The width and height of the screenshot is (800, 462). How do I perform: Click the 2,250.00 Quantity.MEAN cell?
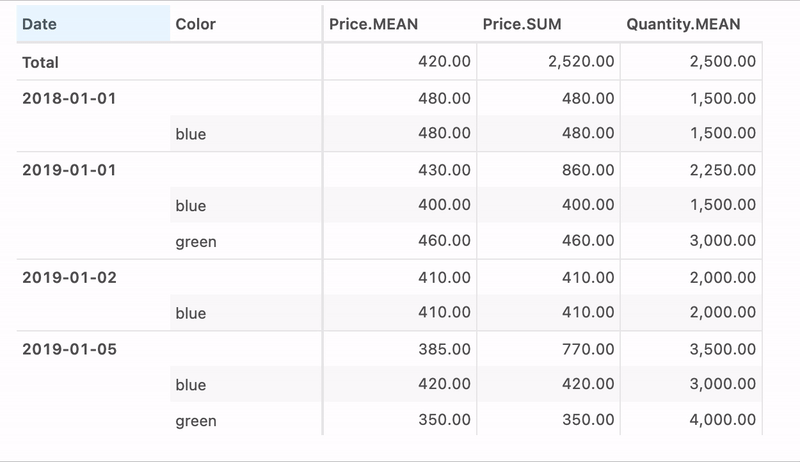pyautogui.click(x=721, y=170)
